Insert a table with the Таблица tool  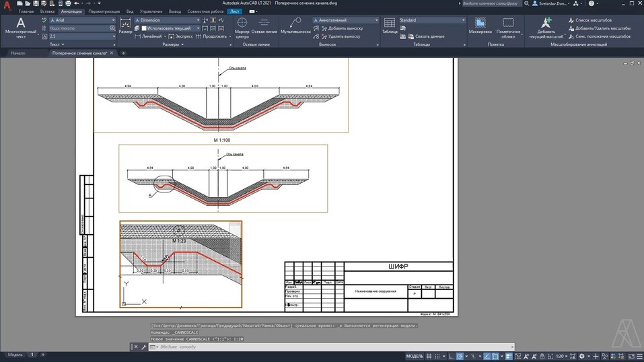[390, 26]
